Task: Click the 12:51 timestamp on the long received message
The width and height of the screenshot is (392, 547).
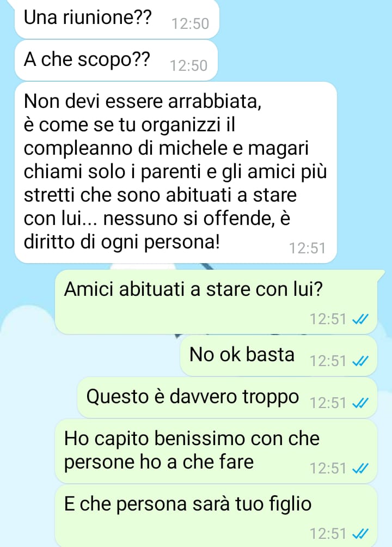Action: 307,248
